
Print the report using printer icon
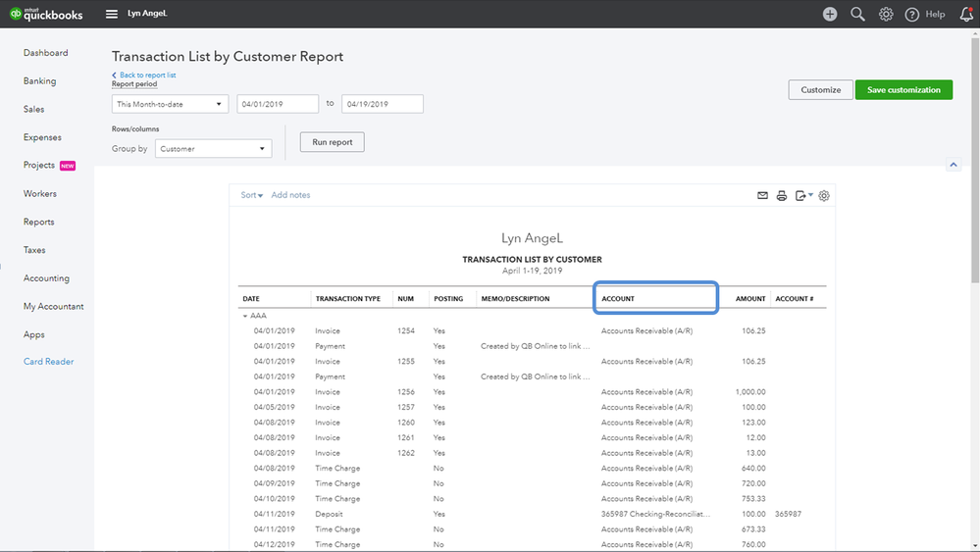coord(782,195)
